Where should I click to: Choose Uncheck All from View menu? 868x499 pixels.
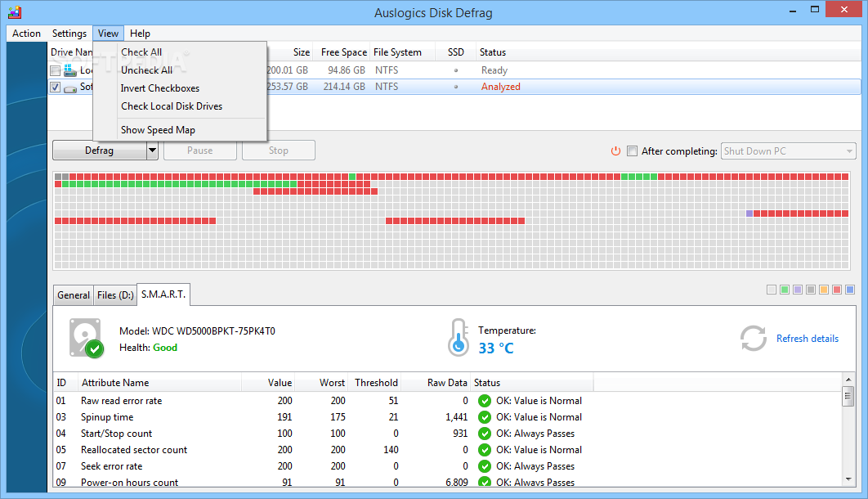coord(181,70)
